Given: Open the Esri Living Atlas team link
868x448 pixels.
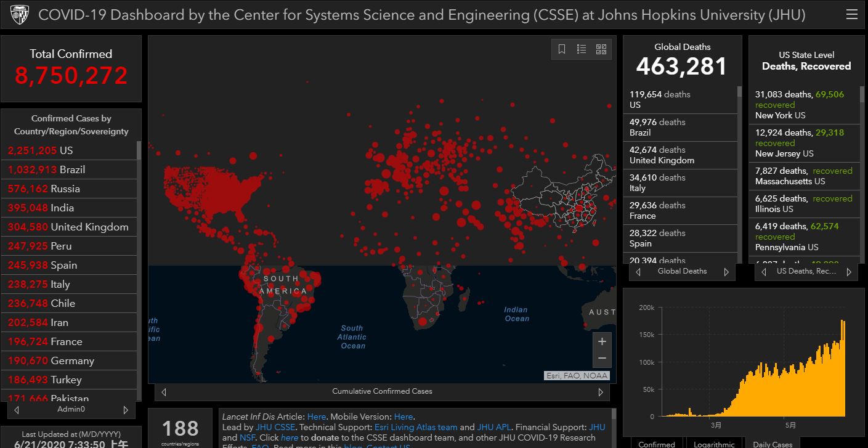Looking at the screenshot, I should tap(416, 427).
